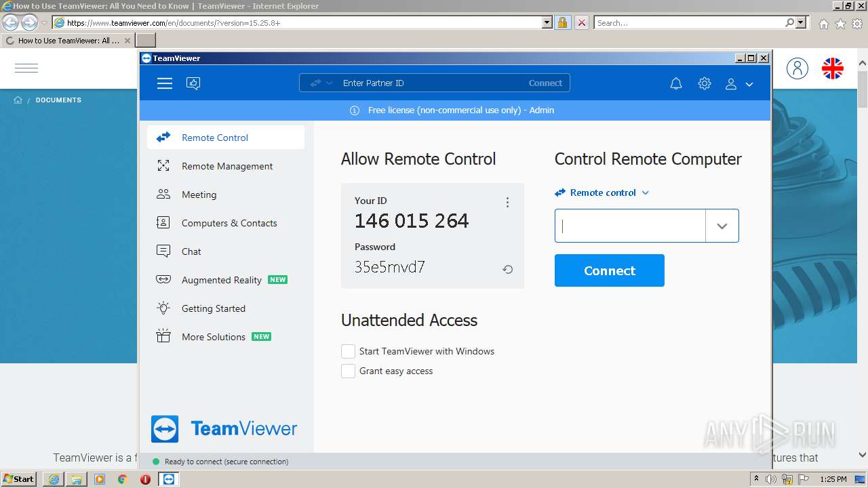The image size is (868, 488).
Task: Open the three-dot menu beside Your ID
Action: click(x=507, y=202)
